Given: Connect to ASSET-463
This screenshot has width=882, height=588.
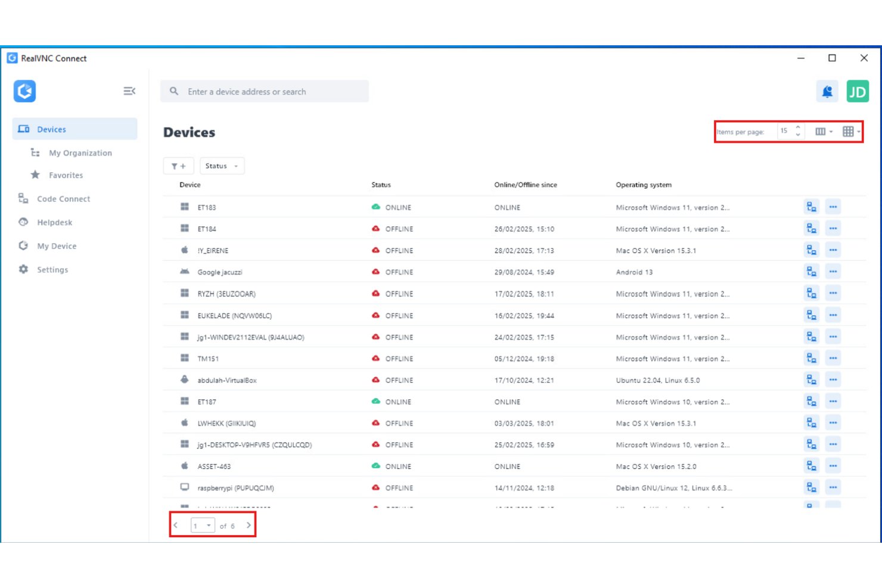Looking at the screenshot, I should coord(811,466).
